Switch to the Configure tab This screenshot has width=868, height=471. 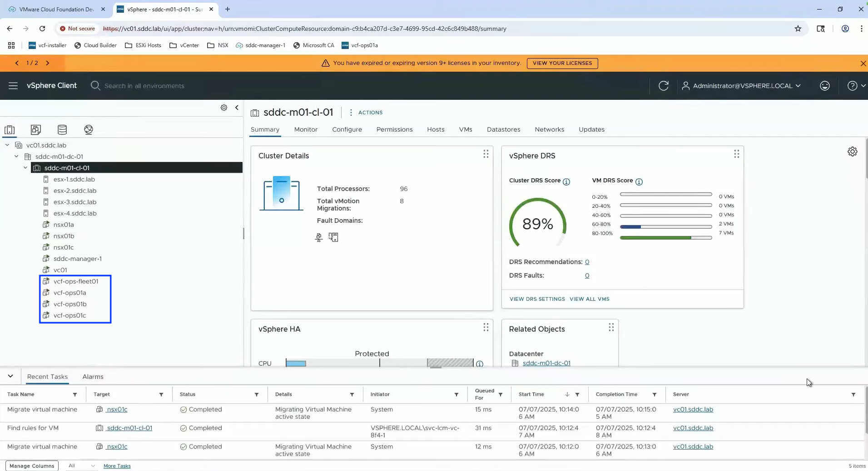(x=347, y=129)
